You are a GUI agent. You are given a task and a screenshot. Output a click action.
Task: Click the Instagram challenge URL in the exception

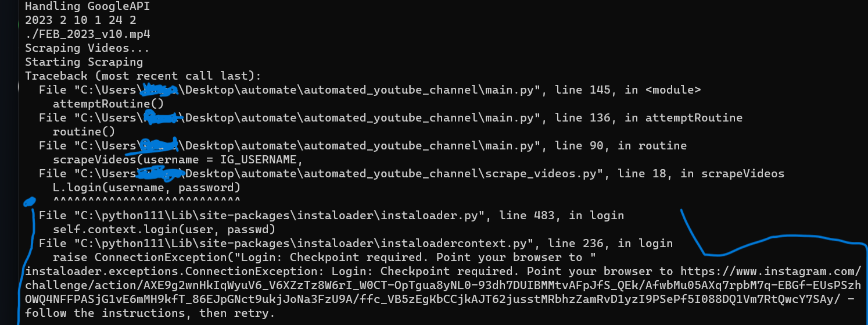pyautogui.click(x=443, y=285)
